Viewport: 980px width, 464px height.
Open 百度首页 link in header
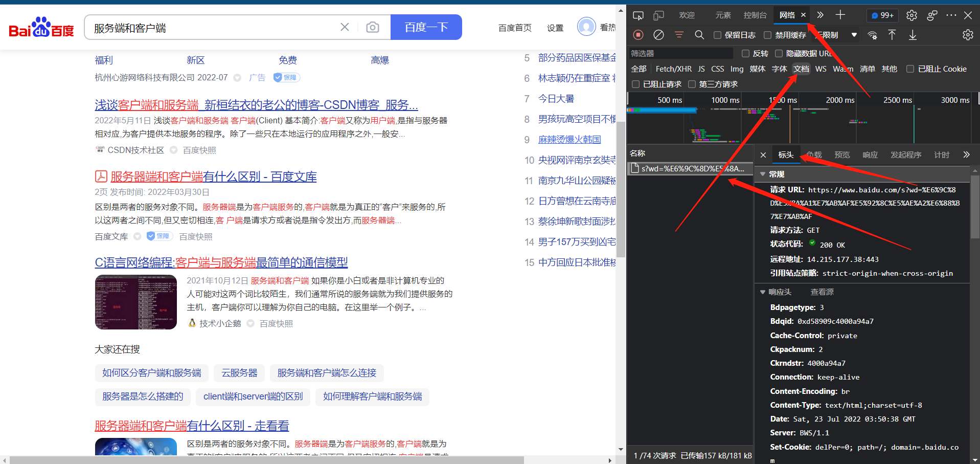(515, 28)
